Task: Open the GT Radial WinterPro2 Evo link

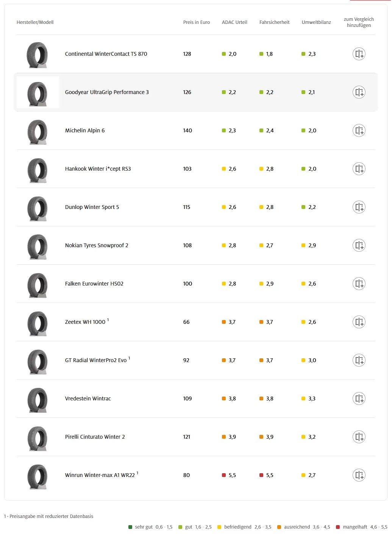Action: point(96,360)
